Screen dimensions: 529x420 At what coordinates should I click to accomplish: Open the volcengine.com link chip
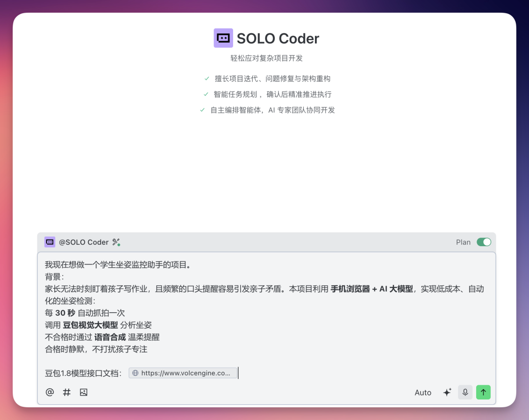(185, 373)
